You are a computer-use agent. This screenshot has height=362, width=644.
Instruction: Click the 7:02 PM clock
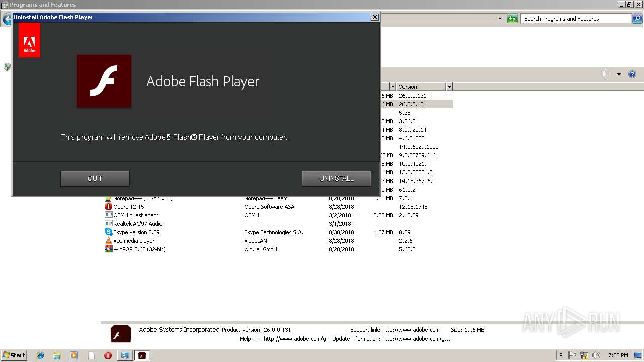[618, 355]
